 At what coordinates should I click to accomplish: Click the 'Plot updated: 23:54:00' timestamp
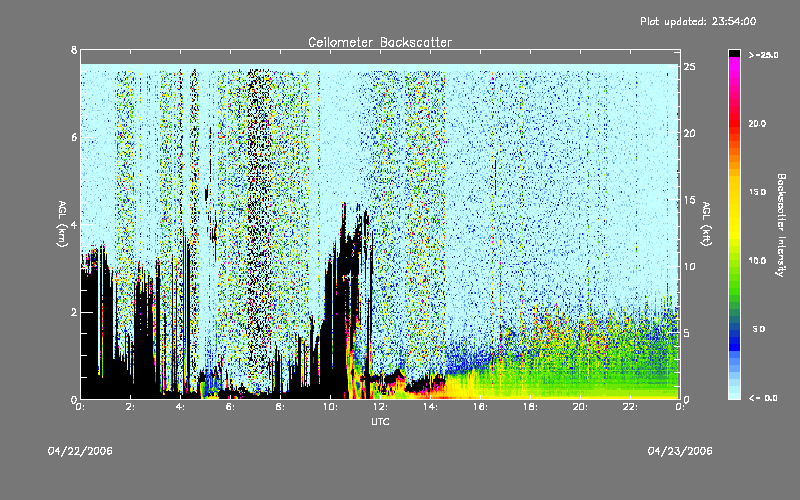698,21
